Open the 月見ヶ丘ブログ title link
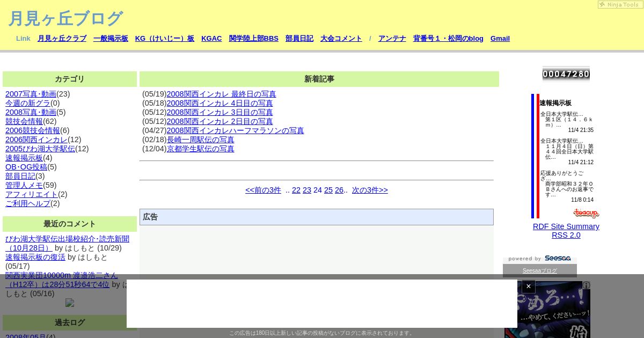 coord(65,18)
